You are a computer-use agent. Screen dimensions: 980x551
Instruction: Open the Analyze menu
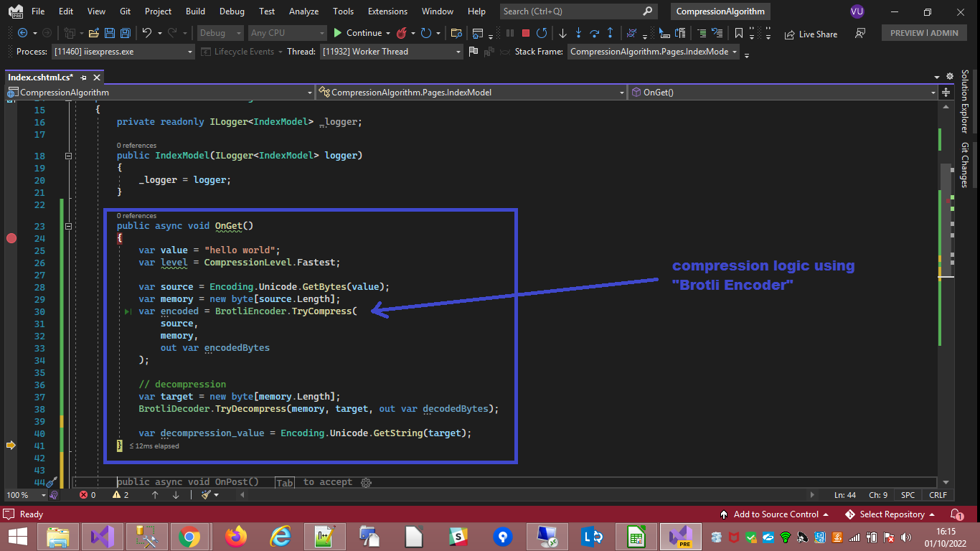pos(304,11)
